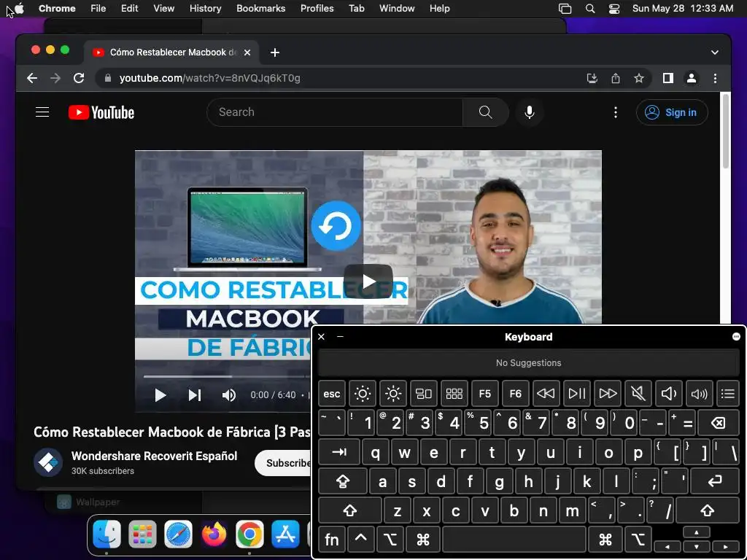Screen dimensions: 747x560
Task: Mute the video player volume icon
Action: (228, 394)
